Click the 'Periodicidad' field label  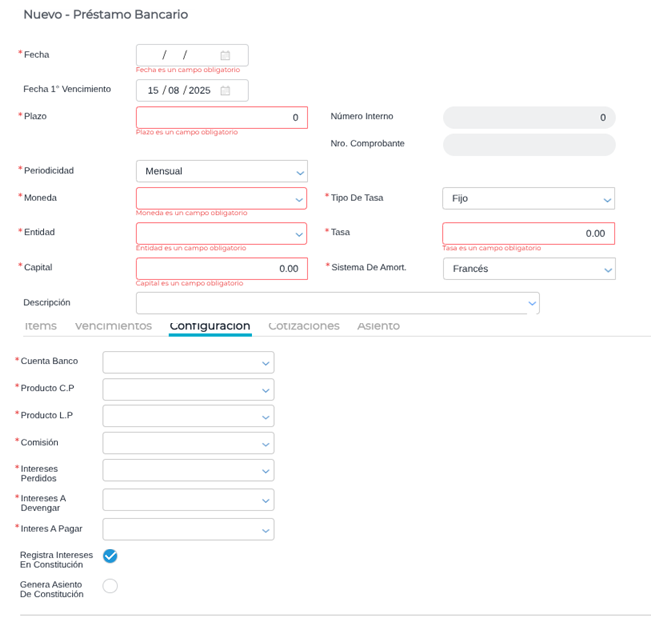pyautogui.click(x=49, y=171)
